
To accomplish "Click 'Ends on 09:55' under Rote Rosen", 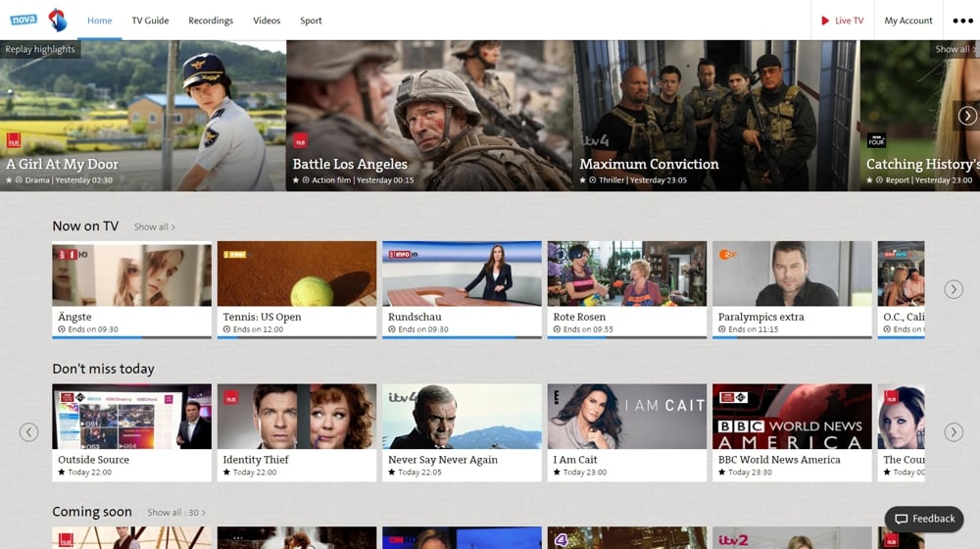I will point(588,329).
